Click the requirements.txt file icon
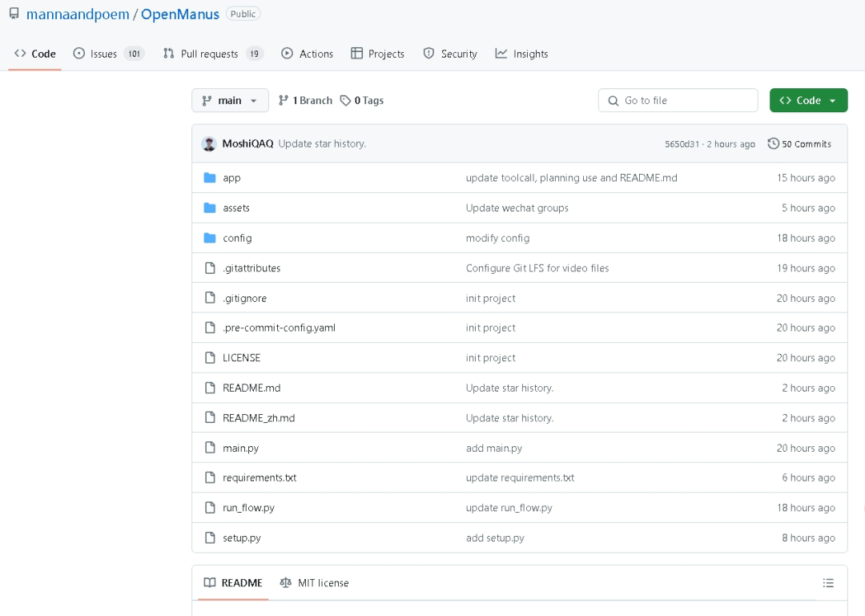 210,477
